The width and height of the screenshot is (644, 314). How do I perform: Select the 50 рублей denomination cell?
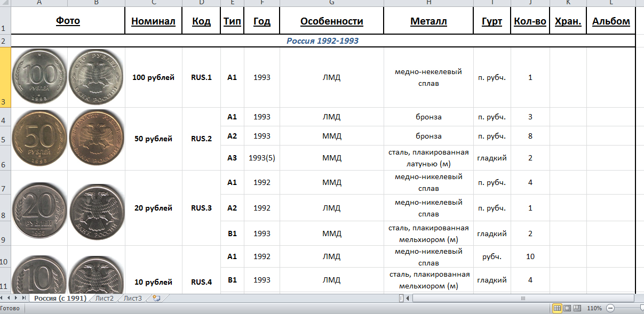tap(154, 139)
